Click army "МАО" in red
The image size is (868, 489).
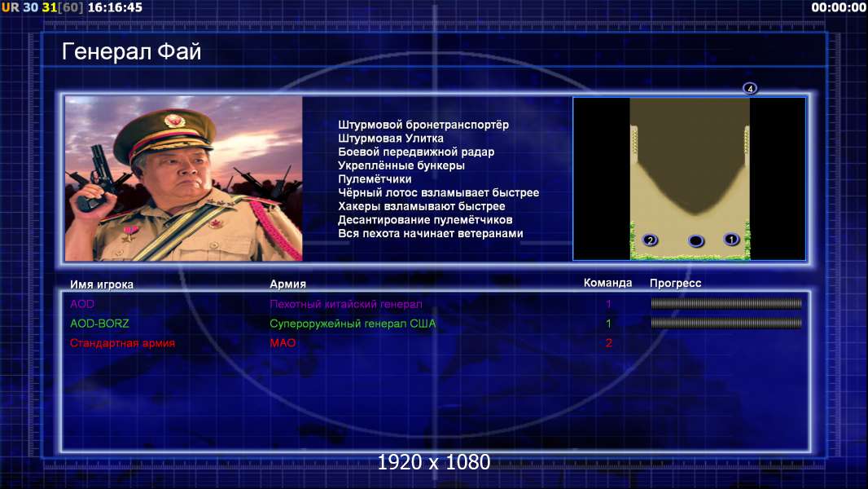coord(283,343)
